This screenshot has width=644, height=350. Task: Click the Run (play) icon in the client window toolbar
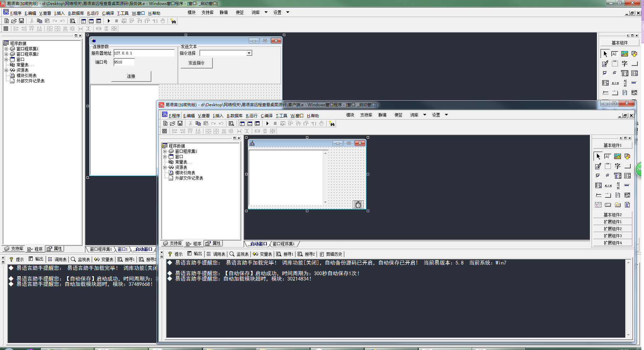coord(267,124)
